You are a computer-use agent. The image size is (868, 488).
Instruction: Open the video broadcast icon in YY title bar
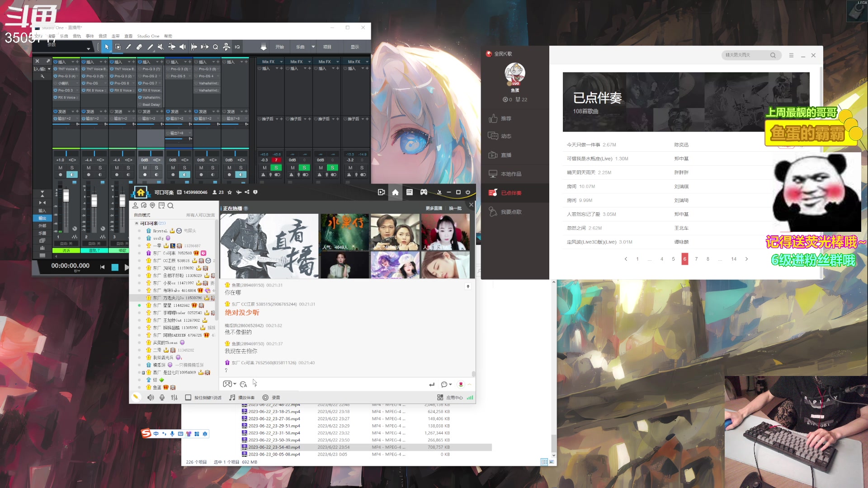coord(381,192)
